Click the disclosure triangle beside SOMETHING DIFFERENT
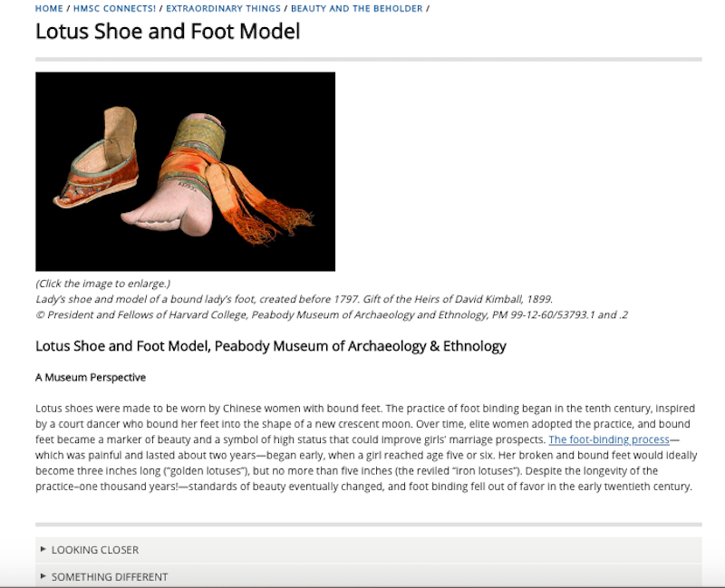This screenshot has width=725, height=588. 43,576
